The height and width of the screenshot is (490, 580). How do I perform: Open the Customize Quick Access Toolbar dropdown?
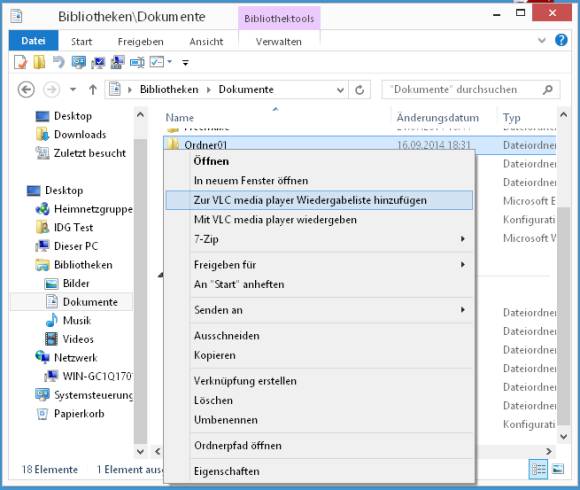[186, 62]
